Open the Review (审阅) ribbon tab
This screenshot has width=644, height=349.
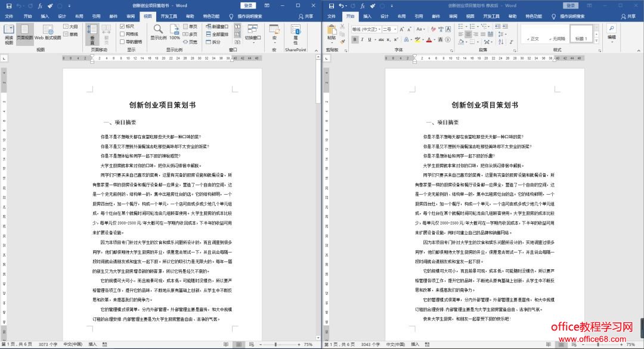point(453,16)
